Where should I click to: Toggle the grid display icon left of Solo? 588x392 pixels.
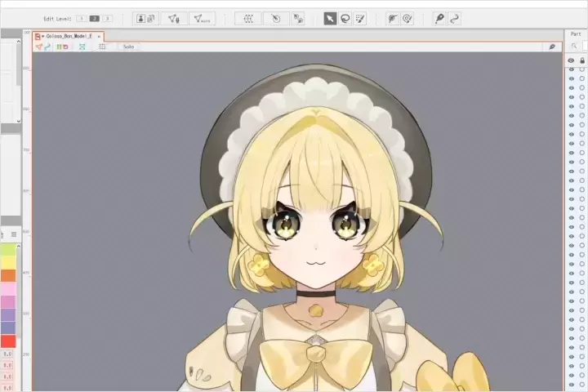102,47
